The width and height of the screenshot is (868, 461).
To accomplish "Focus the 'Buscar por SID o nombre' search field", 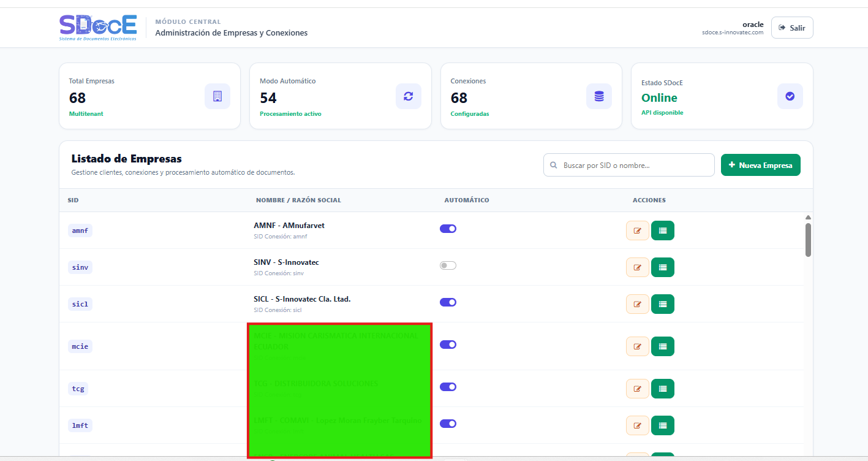I will tap(629, 165).
